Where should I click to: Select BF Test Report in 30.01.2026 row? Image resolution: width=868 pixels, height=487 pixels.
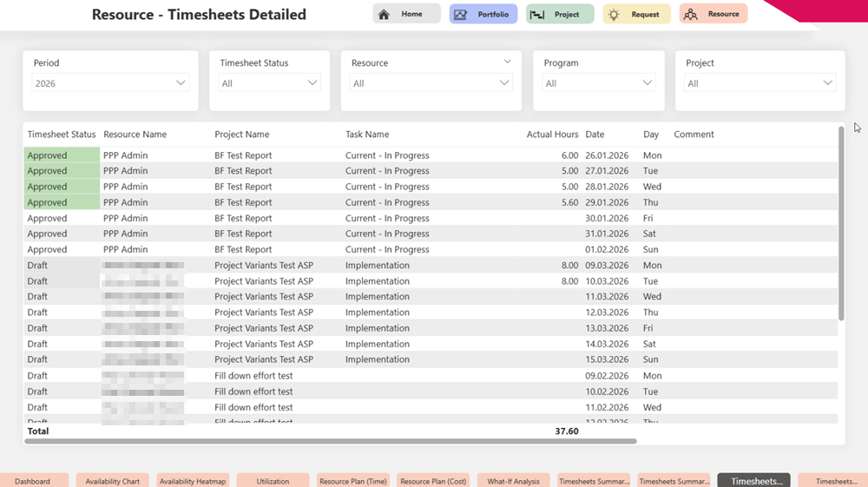[243, 218]
